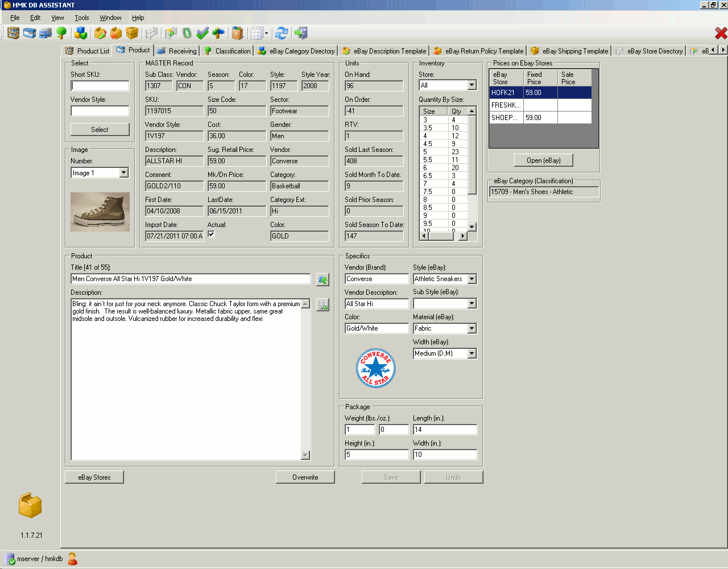Open the grid view dropdown arrow in toolbar
Screen dimensions: 728x569
(x=266, y=33)
